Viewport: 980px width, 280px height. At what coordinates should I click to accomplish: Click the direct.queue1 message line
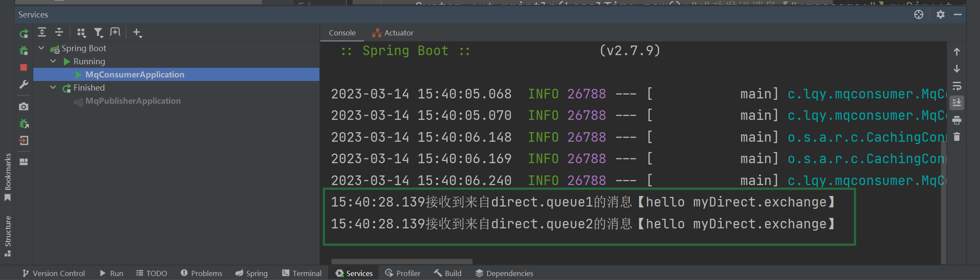click(583, 202)
